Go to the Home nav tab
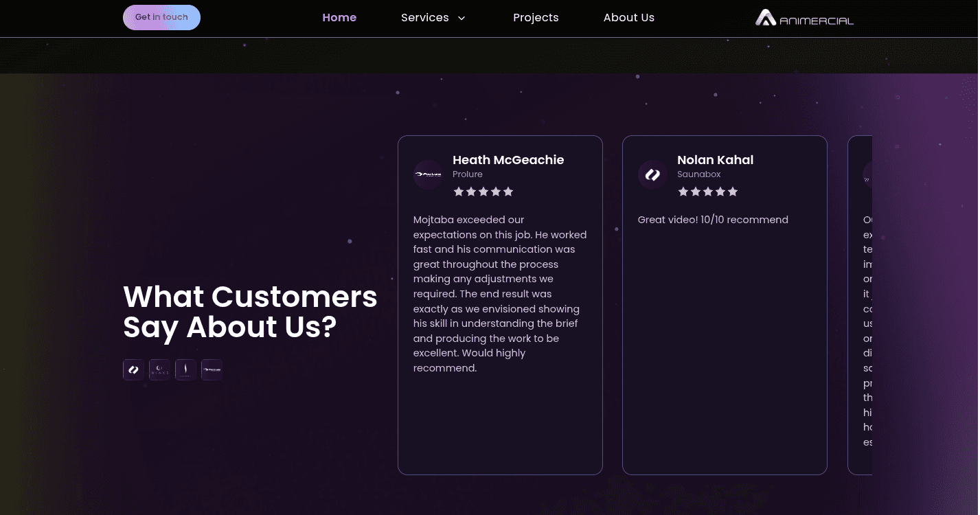 pyautogui.click(x=339, y=18)
